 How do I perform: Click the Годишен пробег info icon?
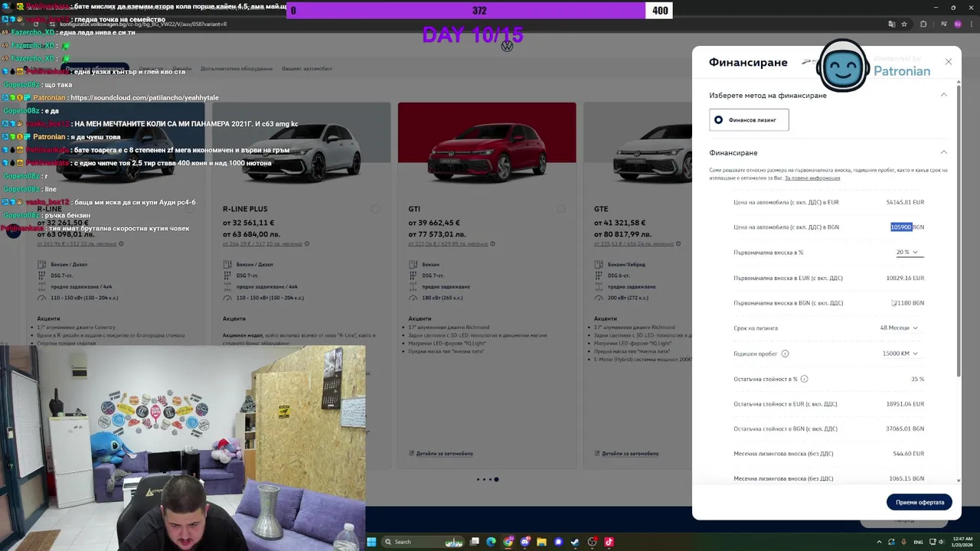click(x=785, y=354)
